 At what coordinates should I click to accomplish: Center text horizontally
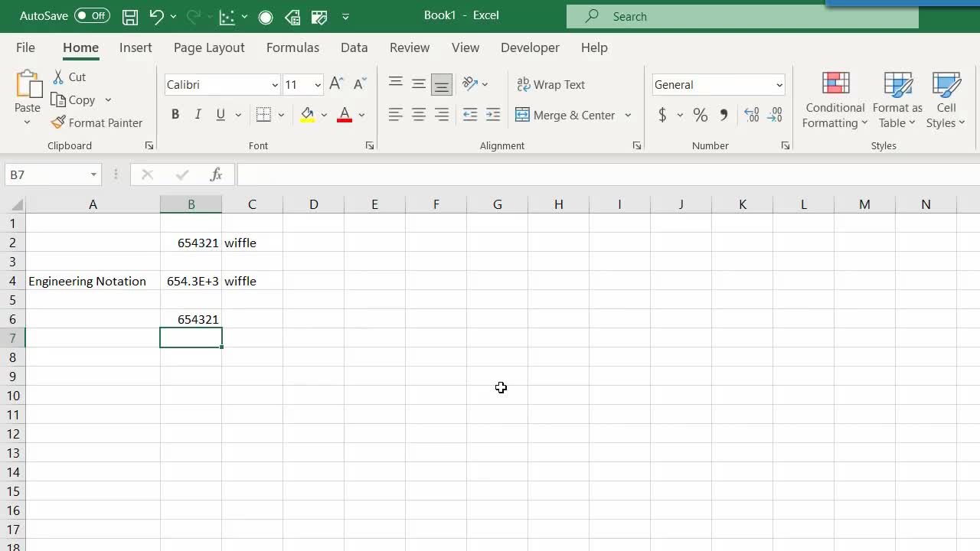coord(419,115)
